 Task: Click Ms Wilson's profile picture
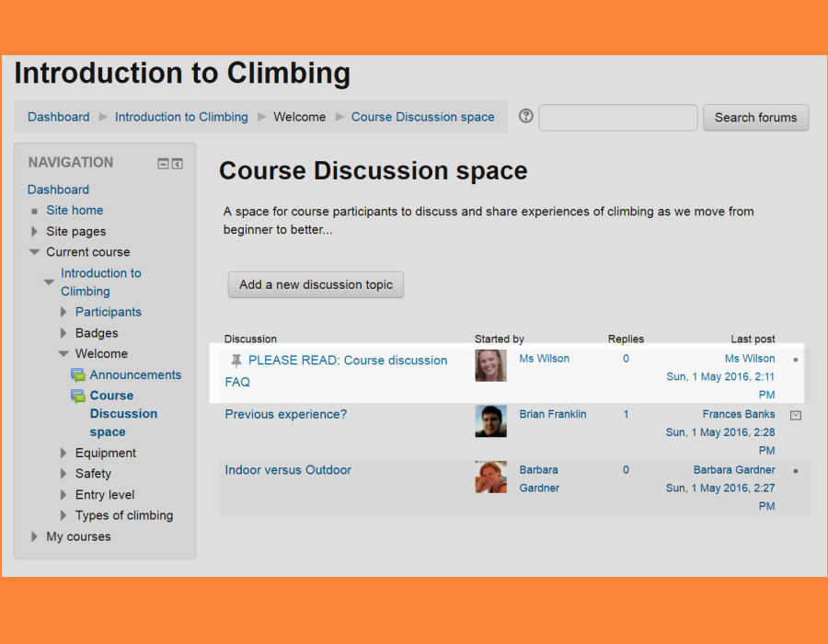(x=490, y=365)
